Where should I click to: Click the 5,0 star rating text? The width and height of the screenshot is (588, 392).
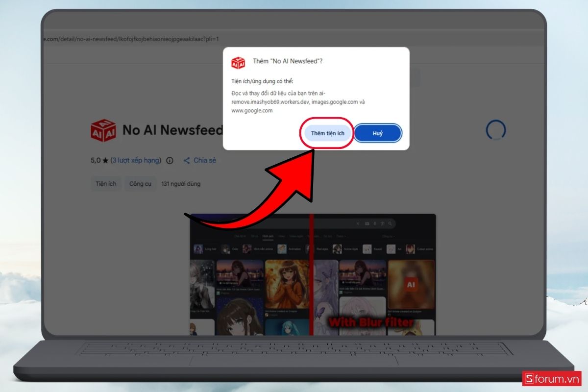pos(99,160)
